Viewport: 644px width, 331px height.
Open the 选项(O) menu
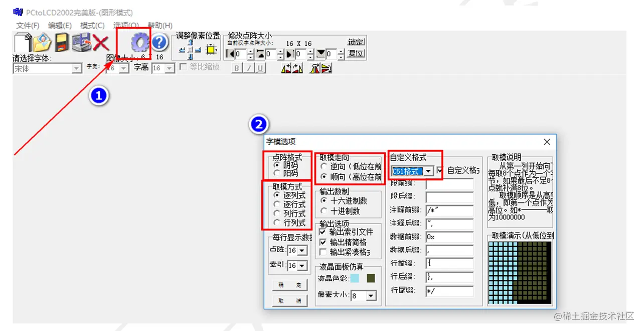(126, 25)
